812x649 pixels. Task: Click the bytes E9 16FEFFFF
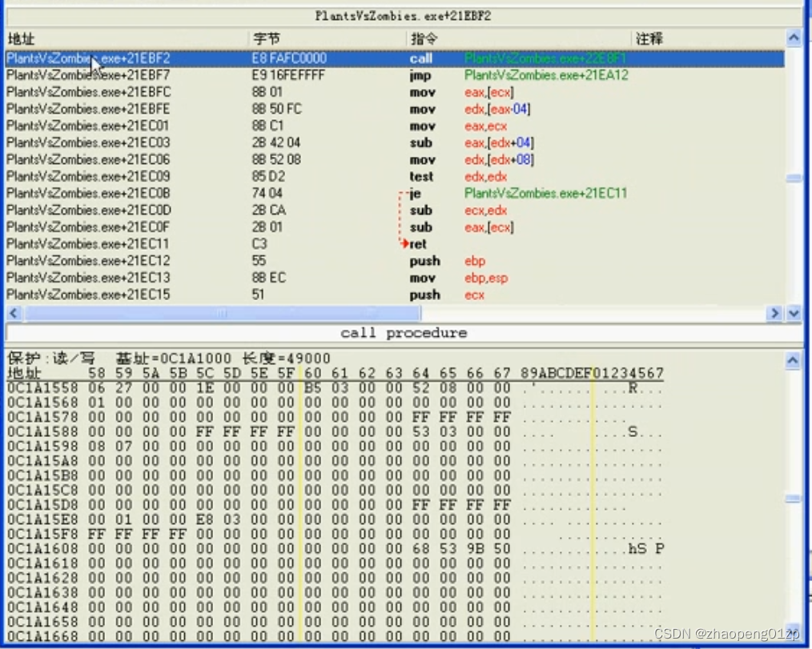pyautogui.click(x=288, y=75)
